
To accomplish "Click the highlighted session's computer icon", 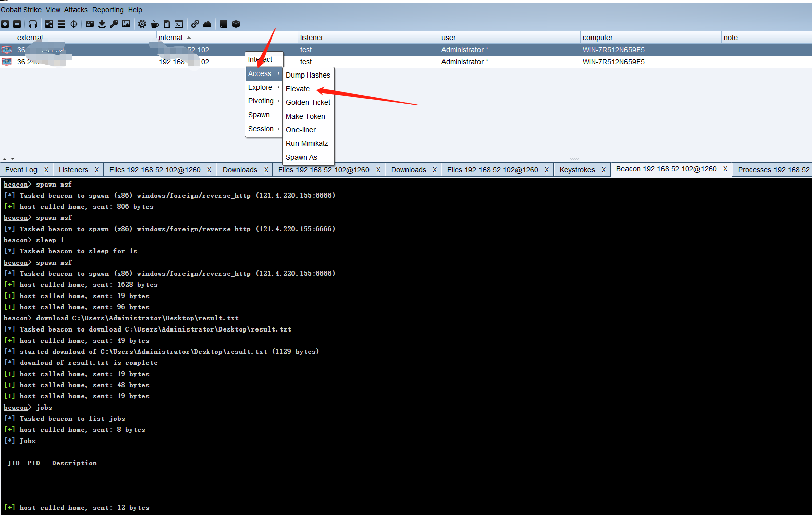I will pos(7,50).
